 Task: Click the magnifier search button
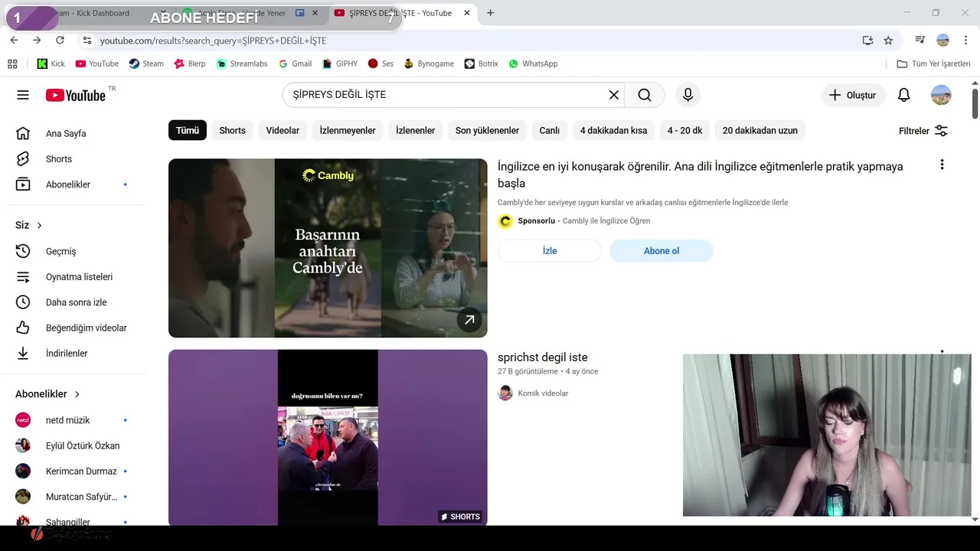645,95
